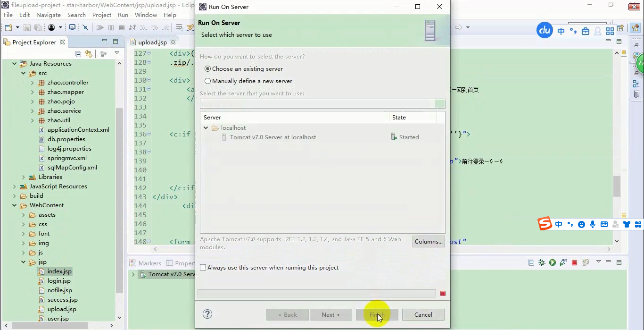This screenshot has height=330, width=644.
Task: Click the Columns... button
Action: 429,242
